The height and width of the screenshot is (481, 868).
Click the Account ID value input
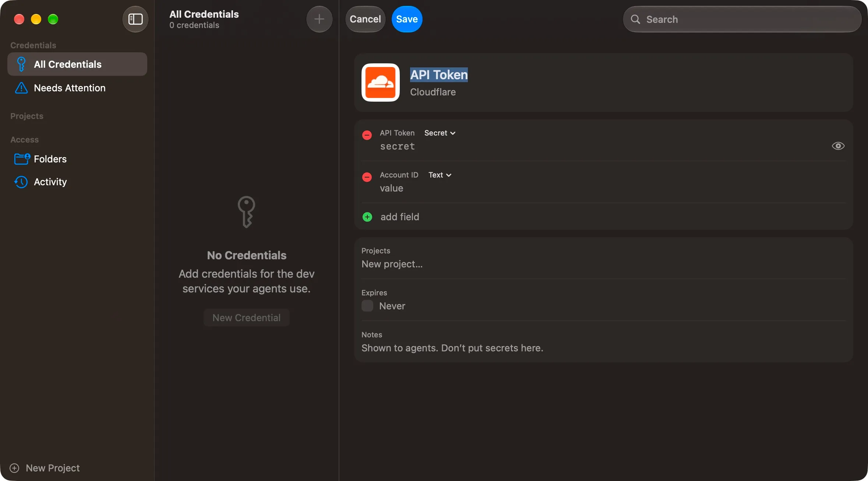coord(613,189)
